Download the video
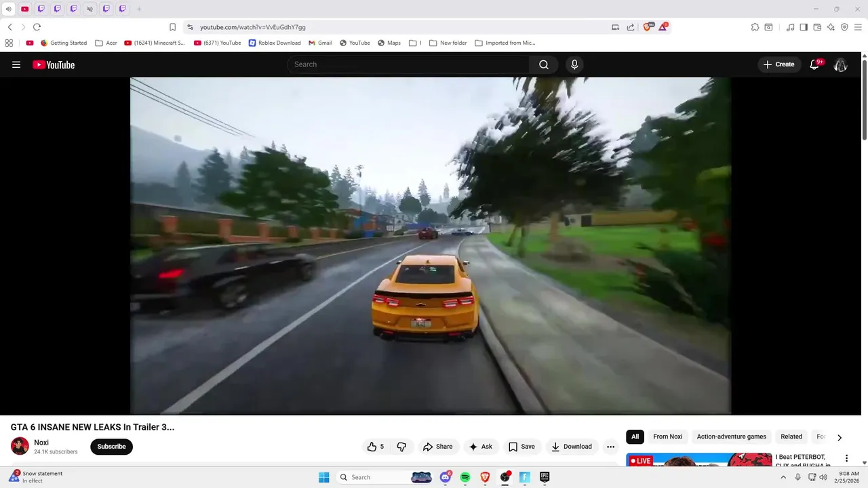Image resolution: width=868 pixels, height=488 pixels. pyautogui.click(x=572, y=447)
